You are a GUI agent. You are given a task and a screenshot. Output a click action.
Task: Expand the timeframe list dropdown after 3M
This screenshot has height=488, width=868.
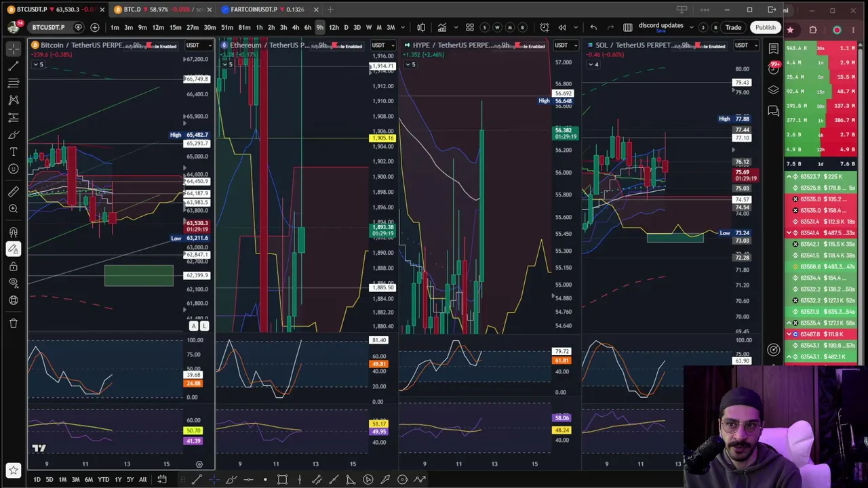(403, 27)
